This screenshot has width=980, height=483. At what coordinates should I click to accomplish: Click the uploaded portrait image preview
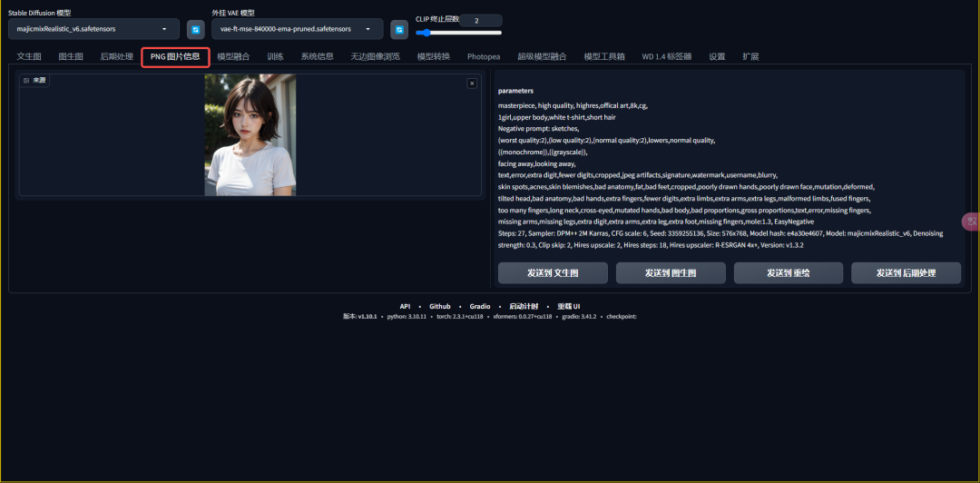tap(250, 134)
